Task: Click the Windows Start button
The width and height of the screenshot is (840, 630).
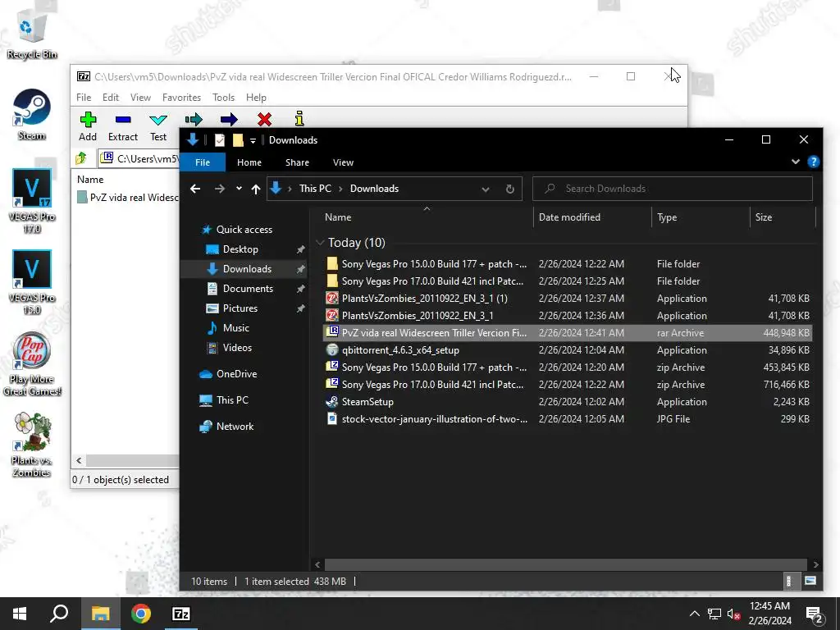Action: 20,614
